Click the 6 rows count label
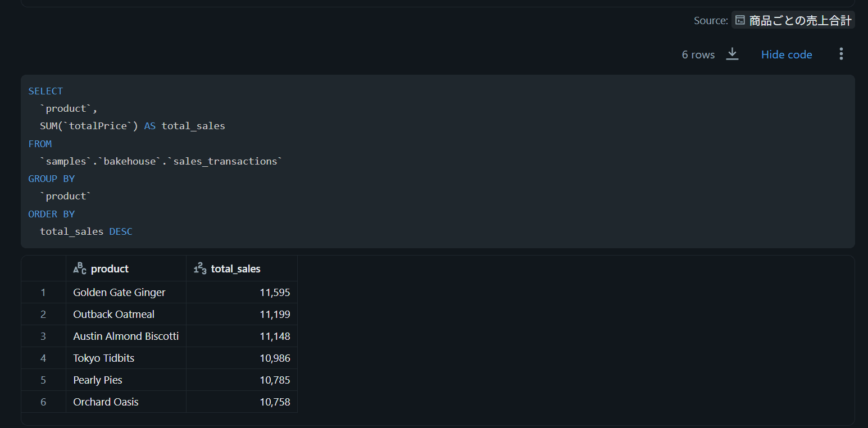868x428 pixels. coord(698,54)
